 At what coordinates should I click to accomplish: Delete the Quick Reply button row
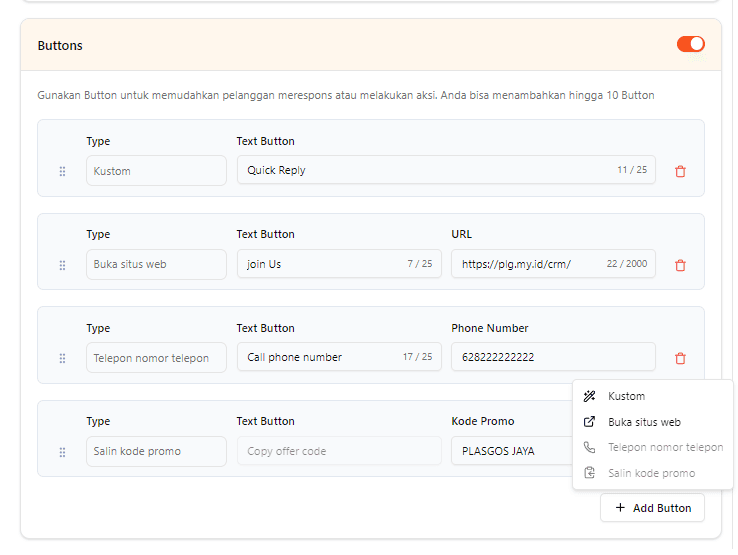coord(680,171)
